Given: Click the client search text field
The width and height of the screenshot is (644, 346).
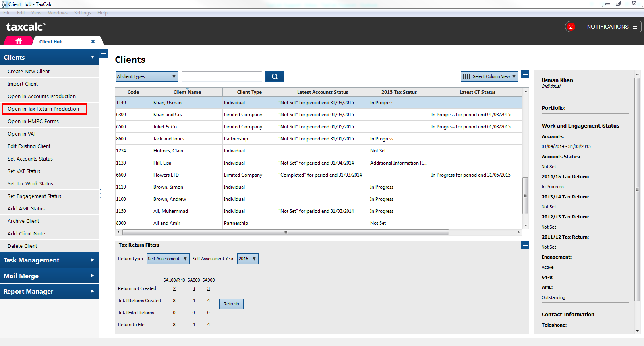Looking at the screenshot, I should point(222,76).
